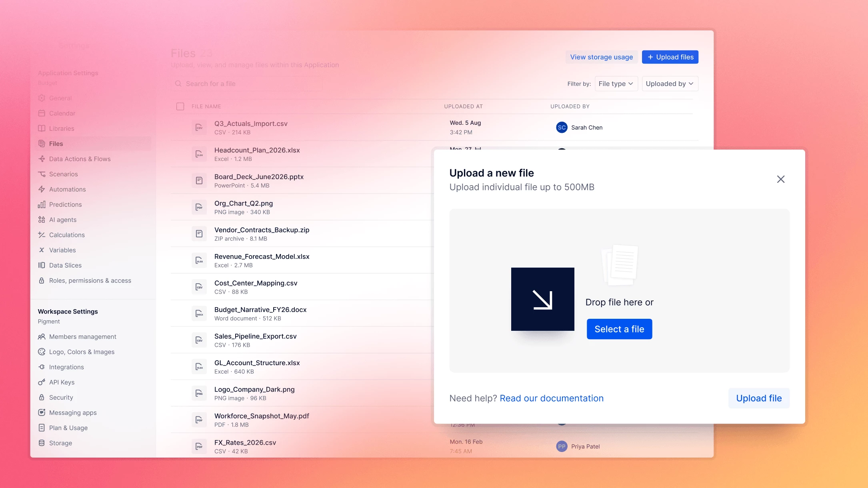This screenshot has width=868, height=488.
Task: Open the Uploaded by filter dropdown
Action: 670,84
